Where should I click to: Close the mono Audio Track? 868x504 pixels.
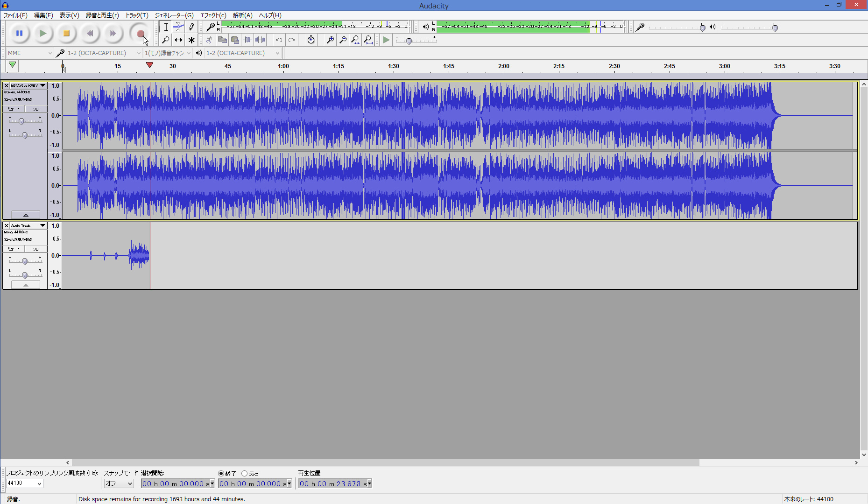pyautogui.click(x=7, y=226)
